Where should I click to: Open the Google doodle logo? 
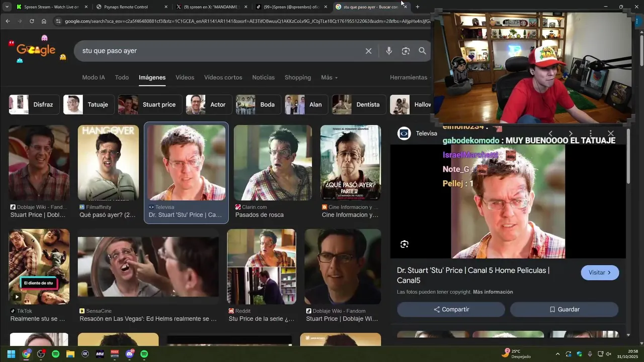[37, 50]
